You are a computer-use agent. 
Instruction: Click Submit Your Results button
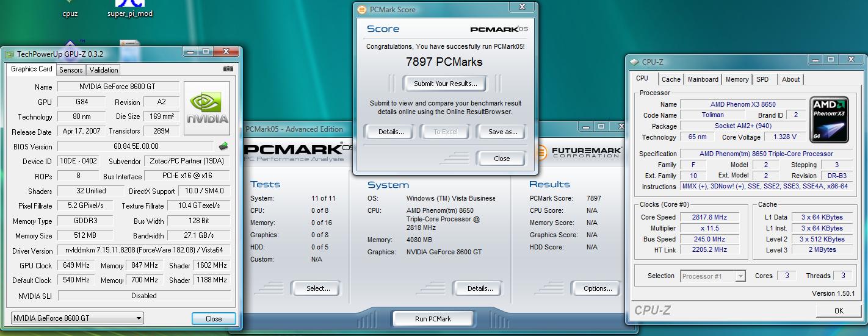tap(446, 84)
